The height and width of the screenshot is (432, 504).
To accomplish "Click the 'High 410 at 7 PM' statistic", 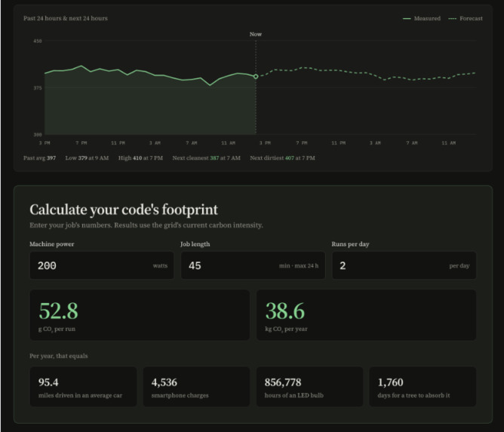I will 140,158.
